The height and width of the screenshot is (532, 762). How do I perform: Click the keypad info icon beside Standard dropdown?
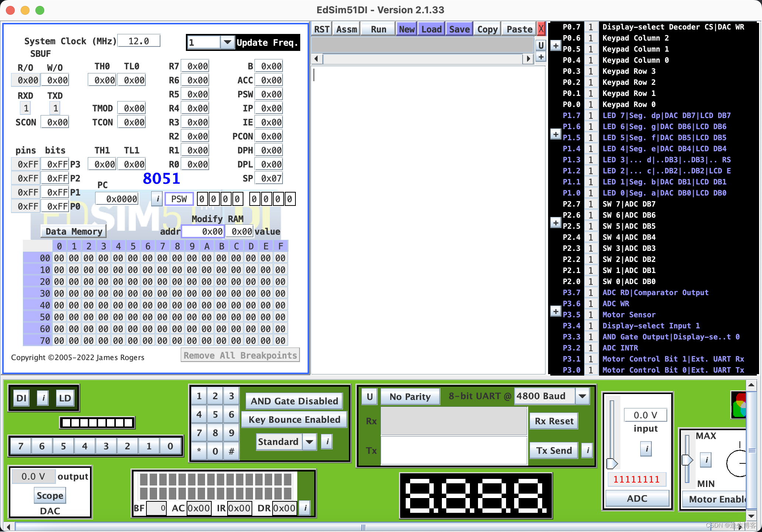click(326, 442)
